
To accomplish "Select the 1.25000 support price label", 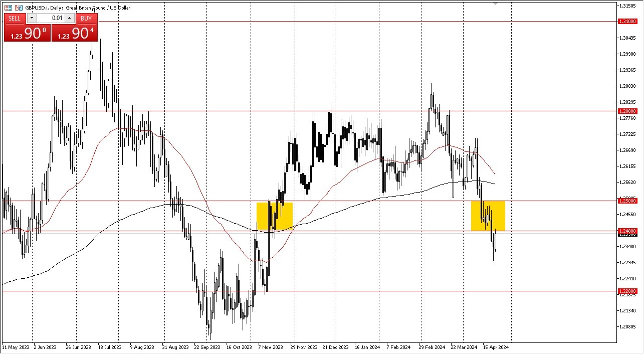I will coord(628,201).
